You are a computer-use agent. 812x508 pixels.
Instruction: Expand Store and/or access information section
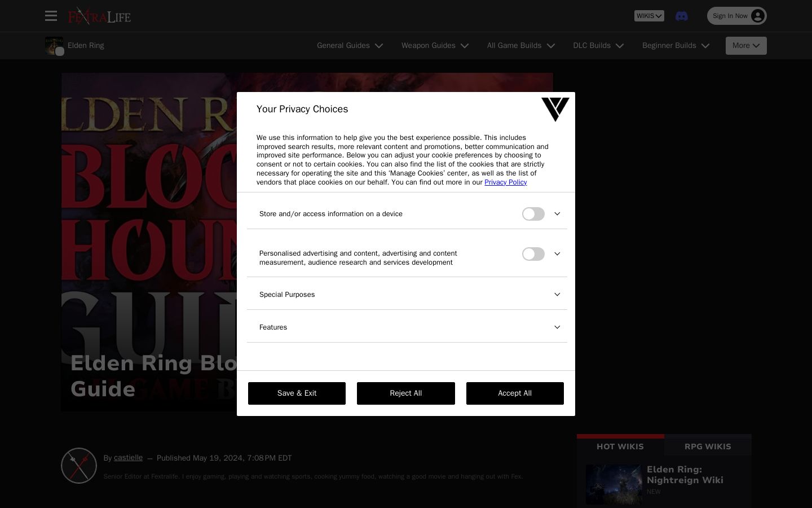tap(557, 214)
